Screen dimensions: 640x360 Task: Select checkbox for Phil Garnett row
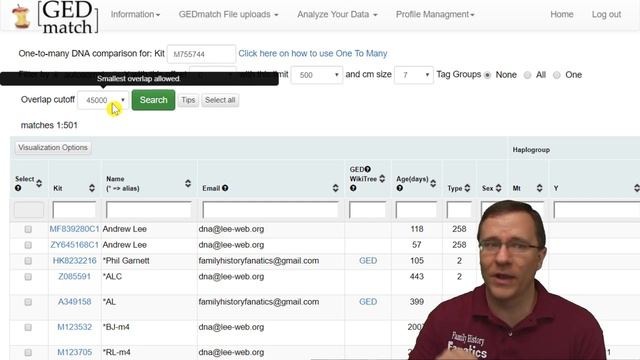pyautogui.click(x=28, y=260)
